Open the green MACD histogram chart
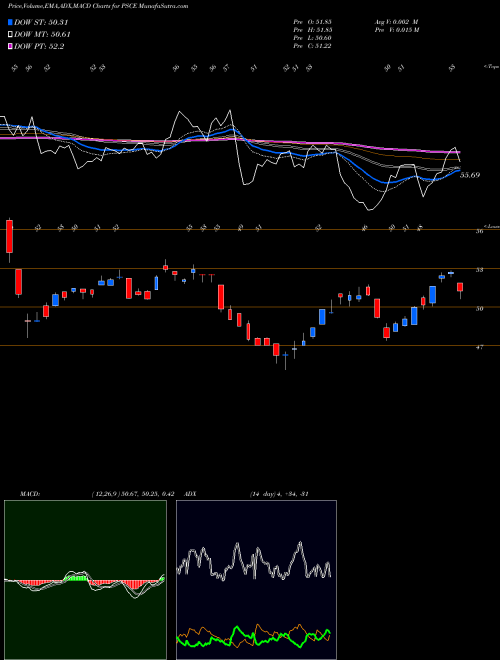The height and width of the screenshot is (660, 500). (85, 580)
